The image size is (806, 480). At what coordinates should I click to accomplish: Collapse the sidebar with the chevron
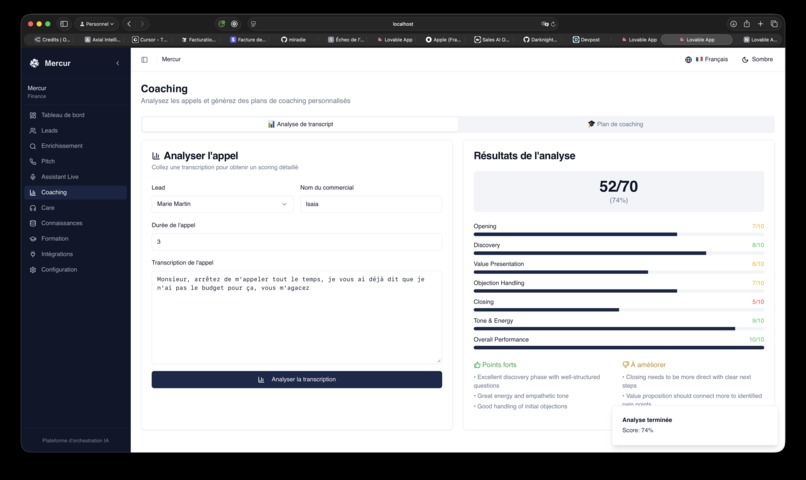point(118,63)
